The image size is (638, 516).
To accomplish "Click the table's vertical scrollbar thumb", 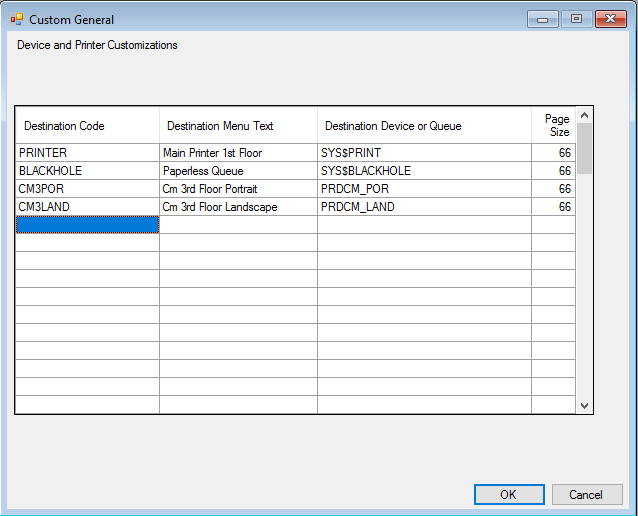I will [584, 149].
